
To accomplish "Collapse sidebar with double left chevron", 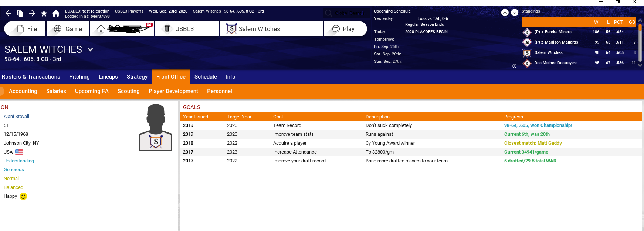I will (x=514, y=66).
